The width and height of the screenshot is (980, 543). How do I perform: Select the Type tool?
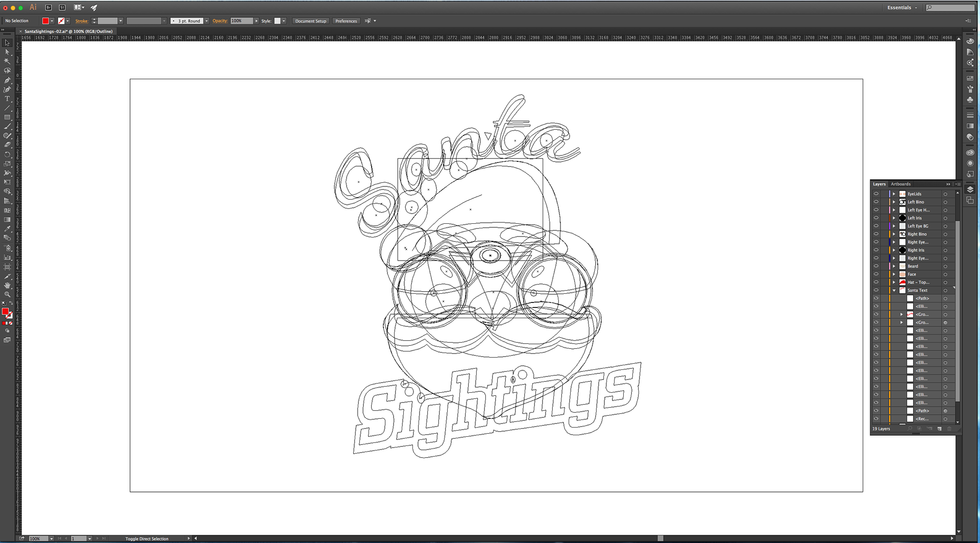[7, 99]
